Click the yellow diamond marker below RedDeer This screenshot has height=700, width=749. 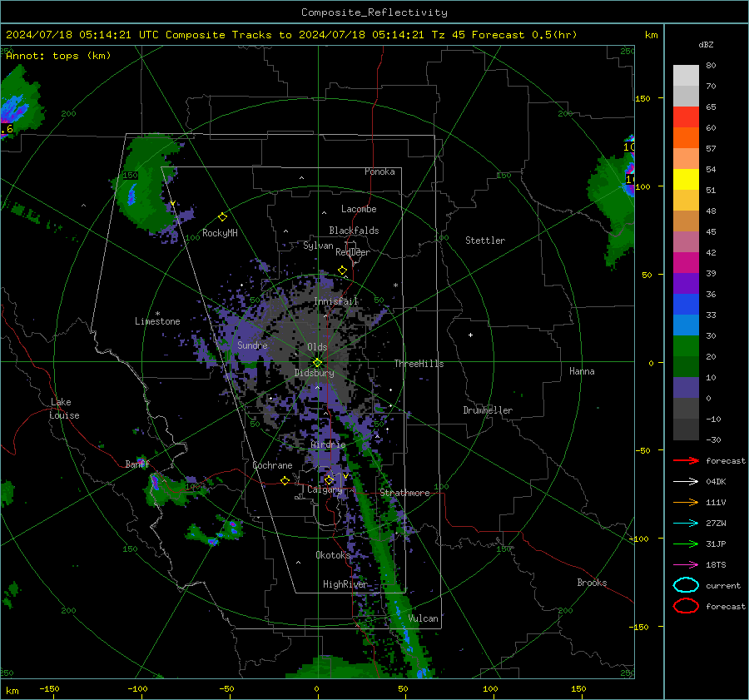pyautogui.click(x=342, y=270)
